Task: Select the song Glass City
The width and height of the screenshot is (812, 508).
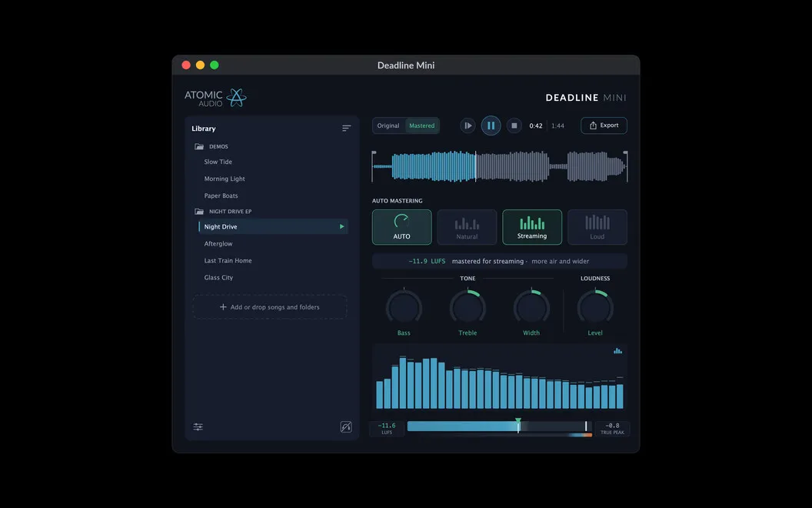Action: 218,277
